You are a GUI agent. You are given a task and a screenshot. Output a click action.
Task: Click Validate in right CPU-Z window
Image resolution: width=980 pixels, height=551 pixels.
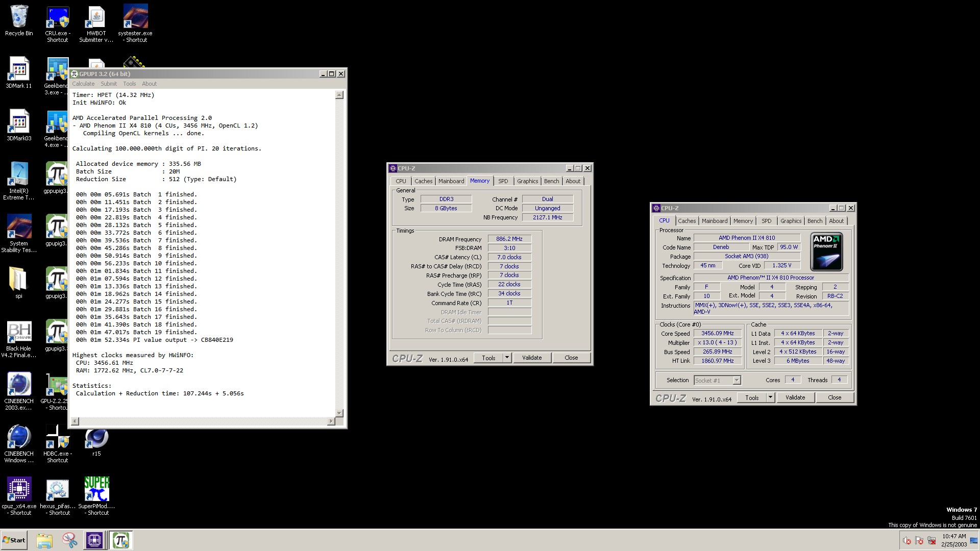(x=795, y=397)
